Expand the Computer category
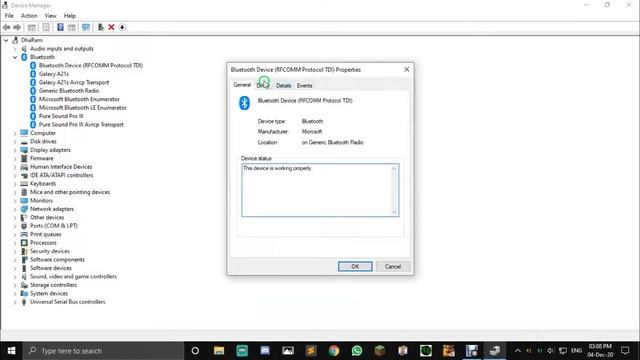 (x=15, y=133)
